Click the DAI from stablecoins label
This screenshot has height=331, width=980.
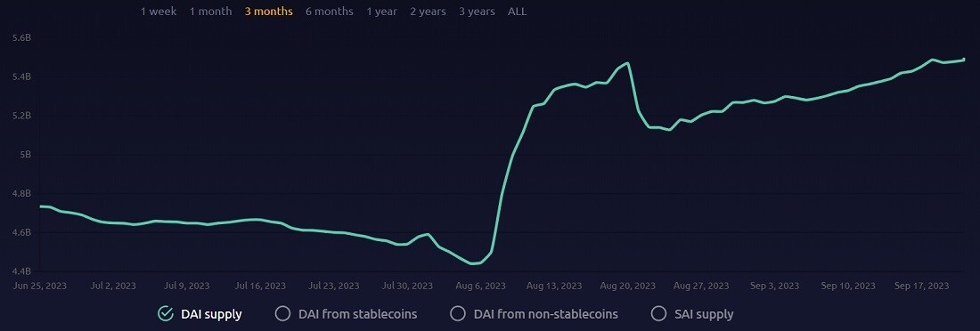tap(357, 314)
